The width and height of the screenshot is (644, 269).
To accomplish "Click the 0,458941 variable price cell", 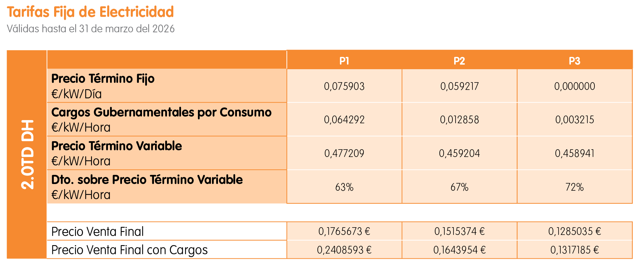I will tap(574, 153).
